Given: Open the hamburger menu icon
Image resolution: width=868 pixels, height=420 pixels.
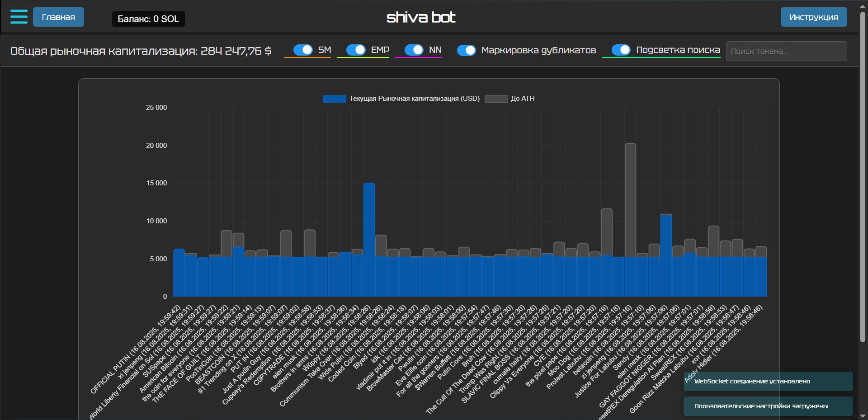Looking at the screenshot, I should point(19,17).
